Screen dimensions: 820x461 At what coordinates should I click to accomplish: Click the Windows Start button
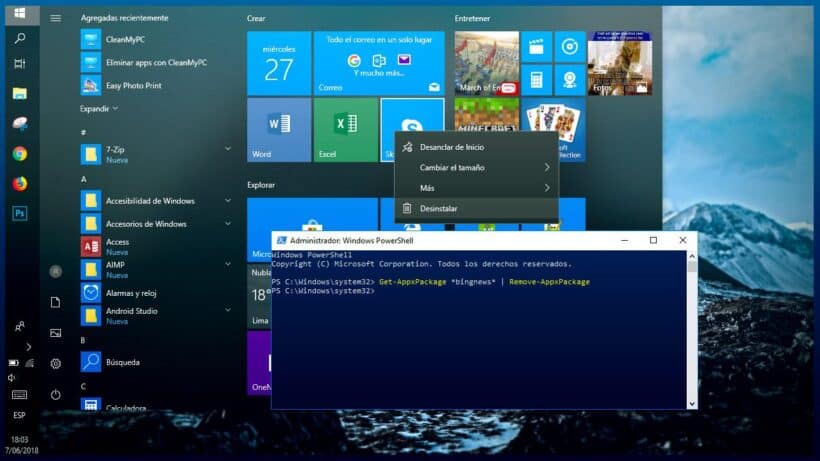point(20,14)
